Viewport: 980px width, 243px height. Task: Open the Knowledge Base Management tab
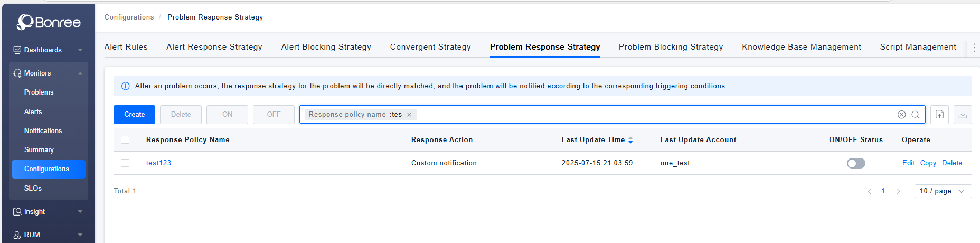801,47
